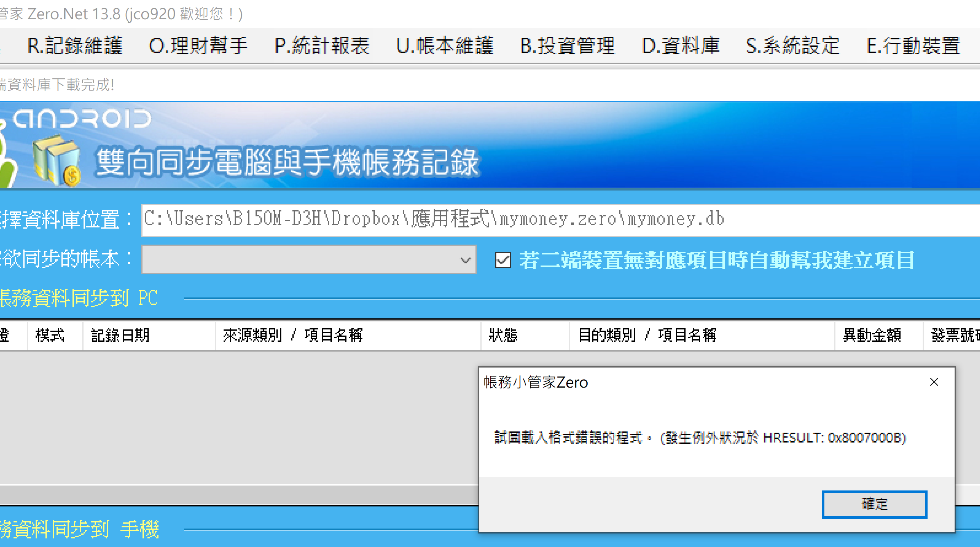Toggle the 自動幫我建立項目 checkbox
The image size is (980, 547).
[503, 260]
